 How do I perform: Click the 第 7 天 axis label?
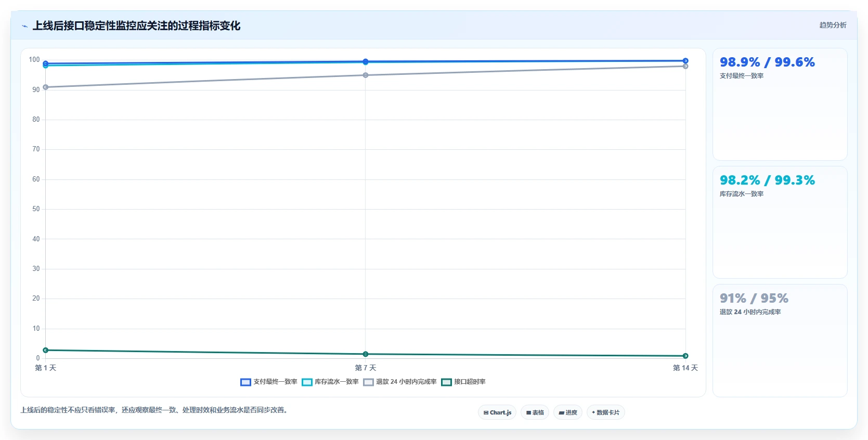[x=366, y=368]
